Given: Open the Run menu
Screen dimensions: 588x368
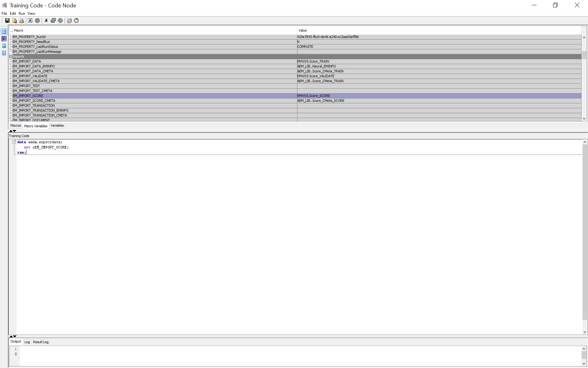Looking at the screenshot, I should click(x=22, y=13).
